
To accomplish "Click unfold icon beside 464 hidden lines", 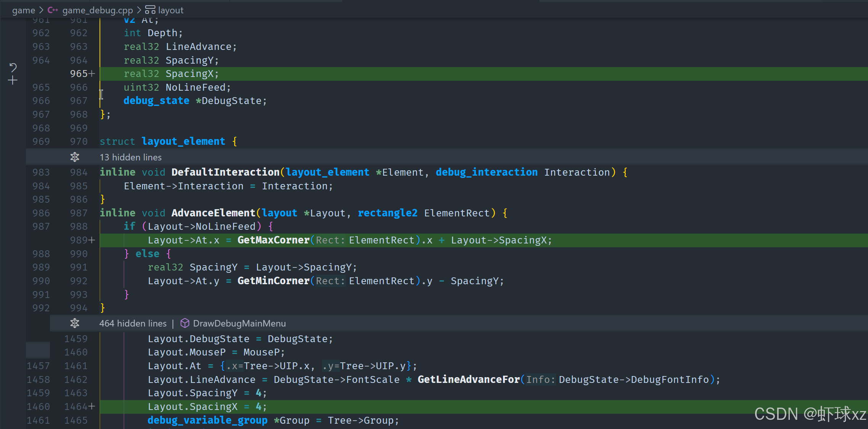I will [75, 323].
